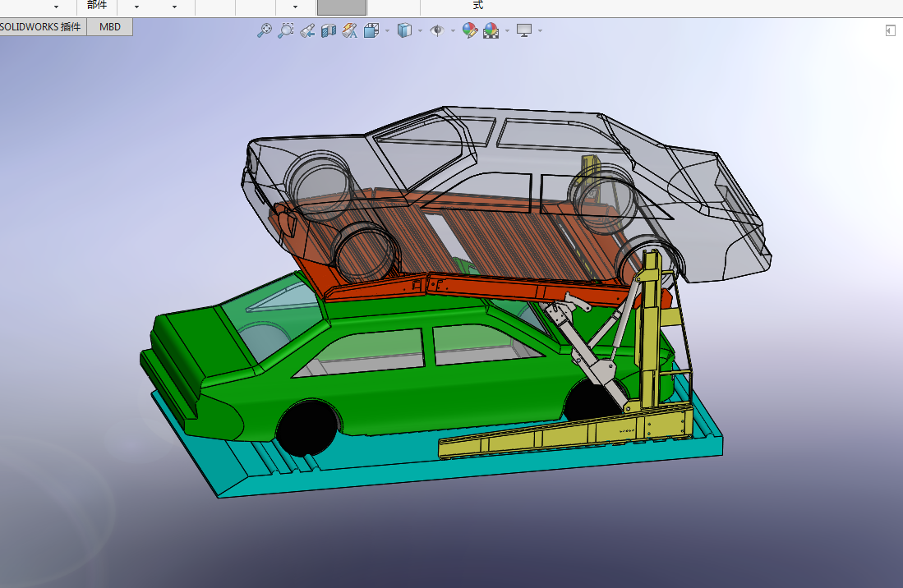The width and height of the screenshot is (903, 588).
Task: Expand the Hide/Show Items dropdown arrow
Action: 453,31
